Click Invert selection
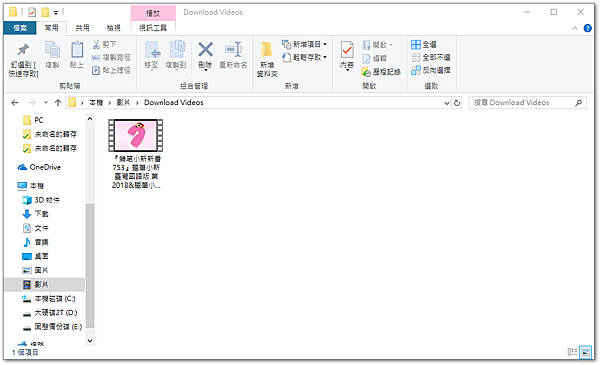 tap(431, 70)
